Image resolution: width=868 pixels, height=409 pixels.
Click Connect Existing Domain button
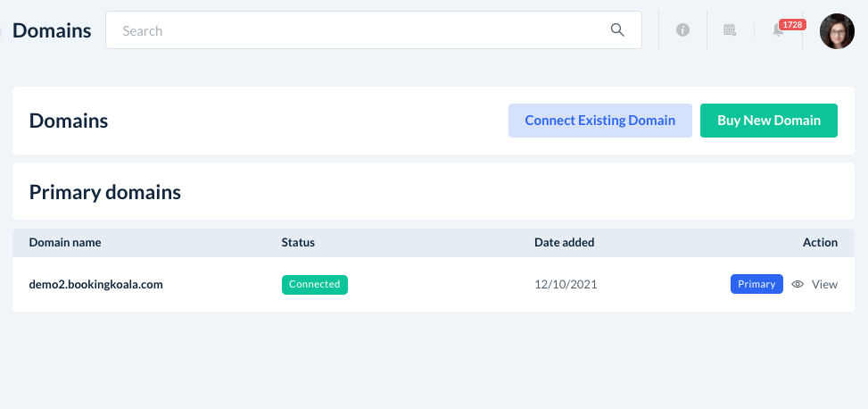click(600, 121)
